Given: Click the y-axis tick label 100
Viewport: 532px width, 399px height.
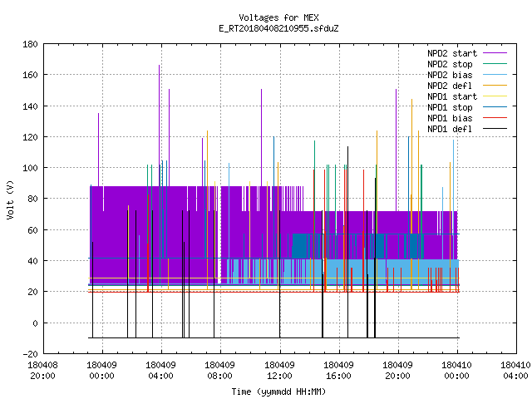Looking at the screenshot, I should coord(30,168).
